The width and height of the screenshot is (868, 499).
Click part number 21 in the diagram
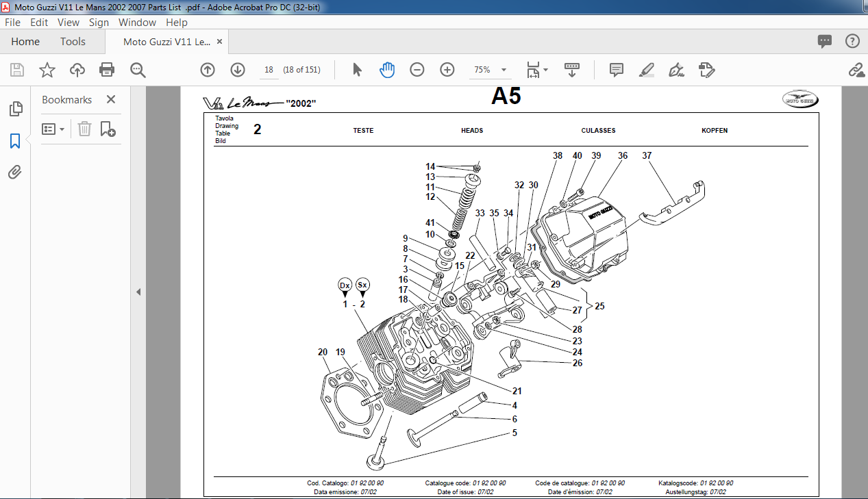517,391
